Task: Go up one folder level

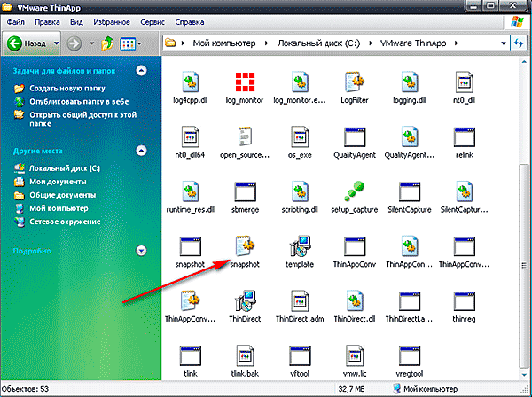Action: click(108, 43)
